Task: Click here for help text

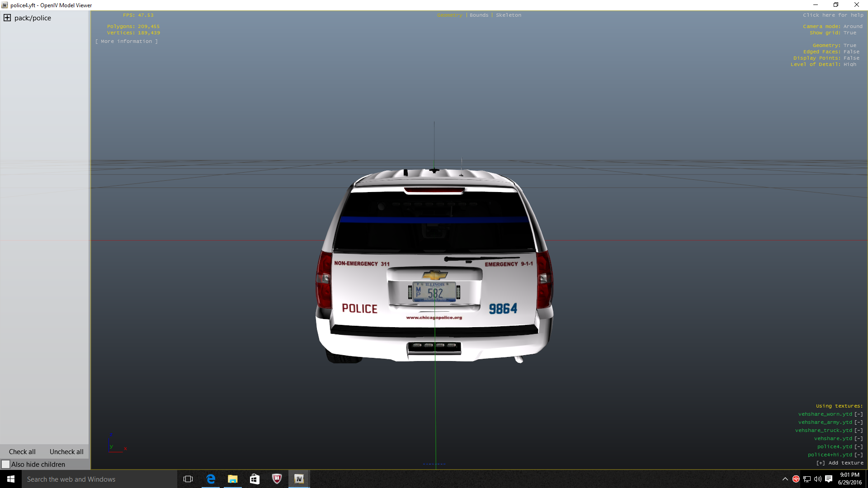Action: [x=833, y=15]
